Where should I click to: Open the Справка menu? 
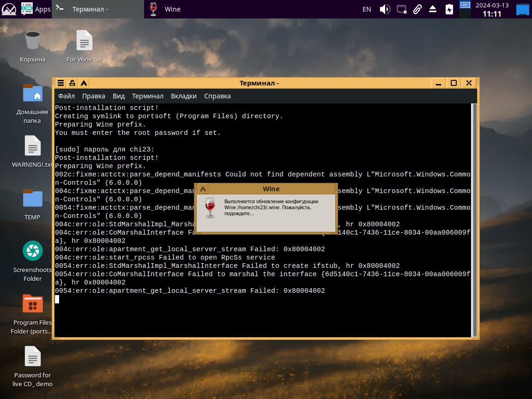point(217,96)
